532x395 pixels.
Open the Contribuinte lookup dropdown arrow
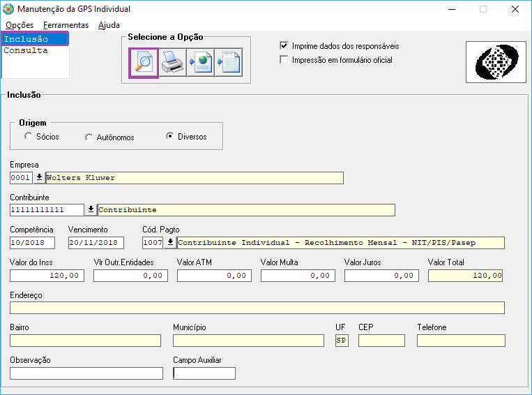91,210
